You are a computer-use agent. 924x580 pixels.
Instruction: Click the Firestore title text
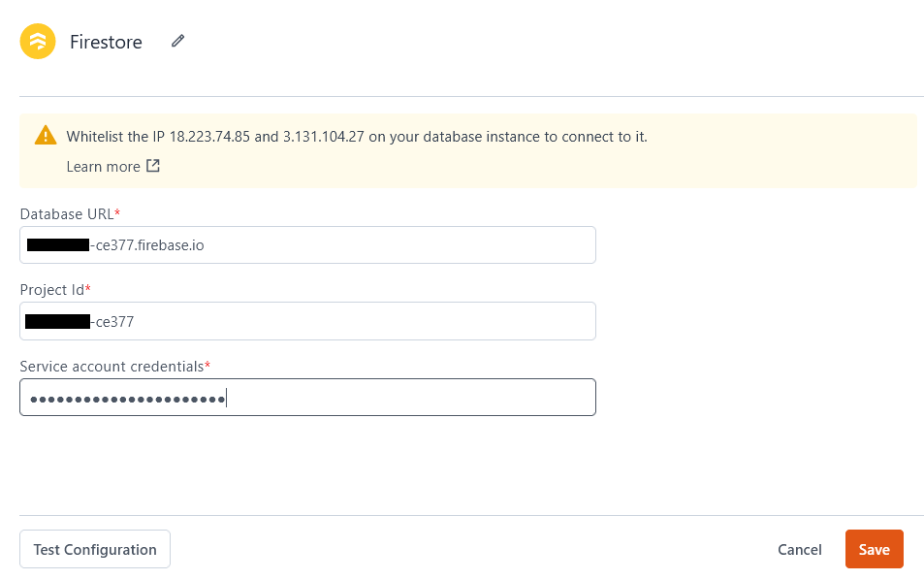point(106,42)
